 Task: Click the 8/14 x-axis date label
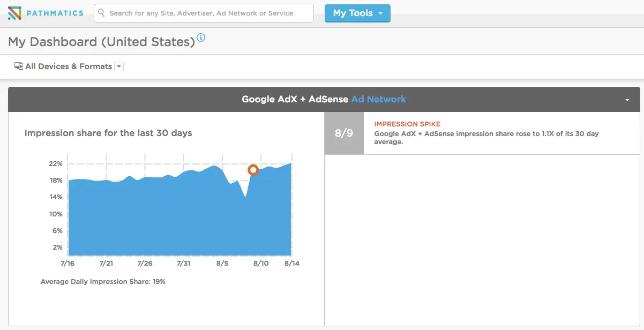click(x=292, y=264)
